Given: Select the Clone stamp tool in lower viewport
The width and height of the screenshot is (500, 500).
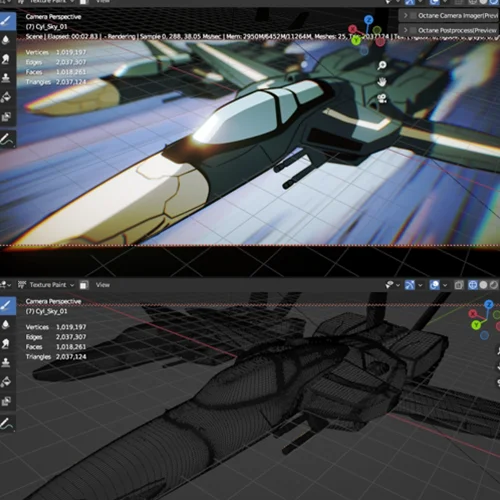Looking at the screenshot, I should click(6, 362).
